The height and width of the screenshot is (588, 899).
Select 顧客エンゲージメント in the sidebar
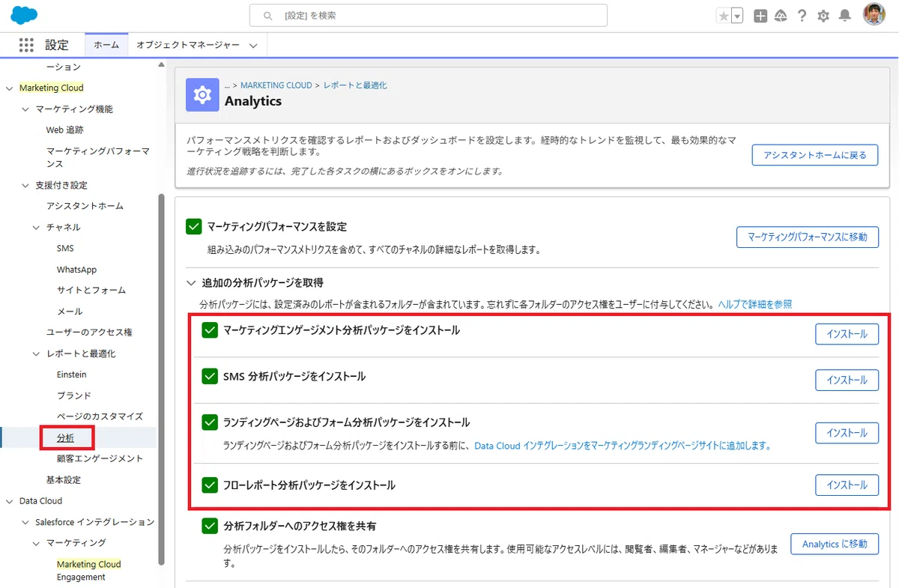100,458
